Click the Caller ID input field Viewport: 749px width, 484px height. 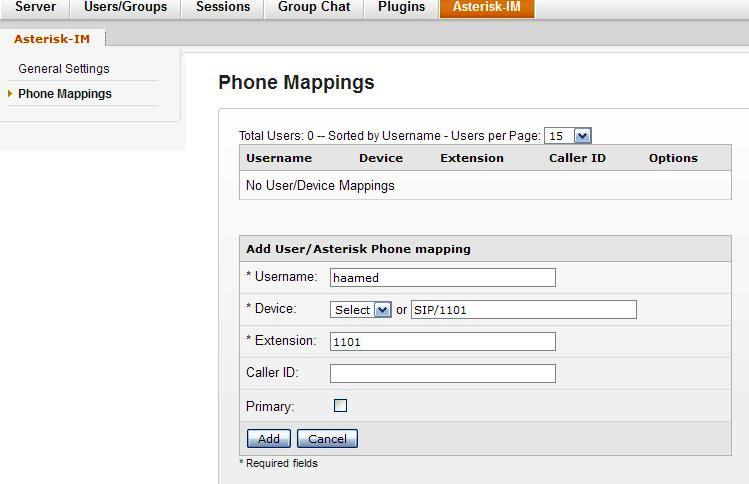click(x=443, y=374)
